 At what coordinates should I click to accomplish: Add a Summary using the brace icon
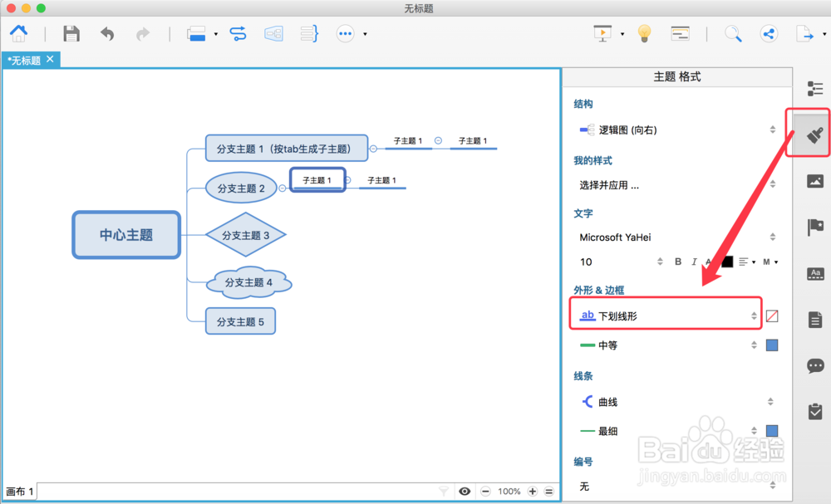click(x=308, y=33)
